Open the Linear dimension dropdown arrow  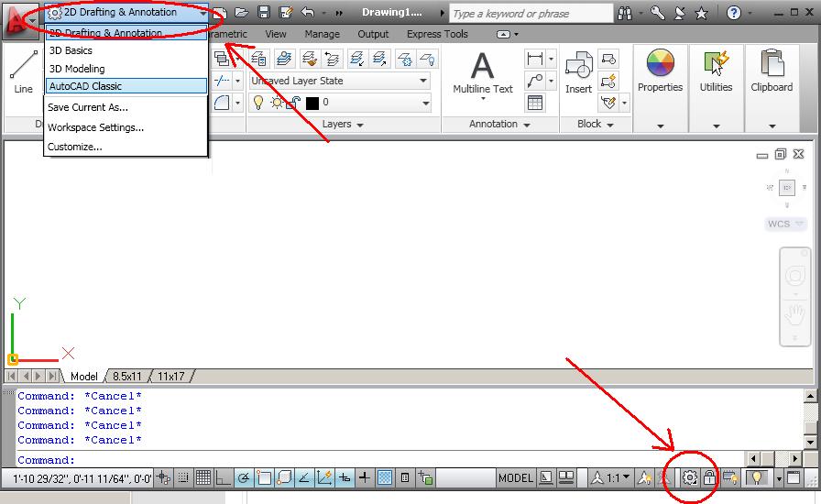tap(551, 59)
